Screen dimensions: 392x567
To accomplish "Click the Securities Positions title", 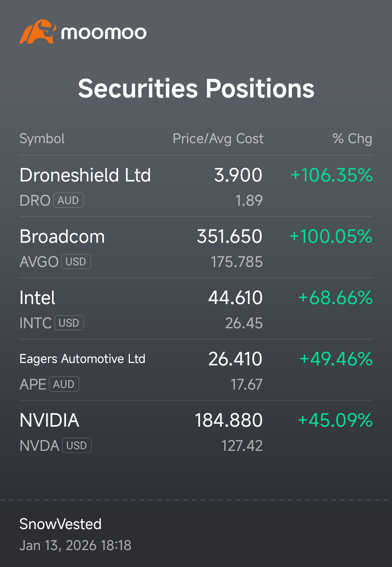I will click(x=196, y=89).
